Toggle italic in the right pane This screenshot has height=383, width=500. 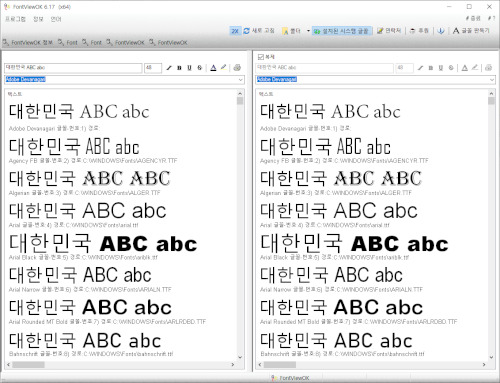[420, 68]
